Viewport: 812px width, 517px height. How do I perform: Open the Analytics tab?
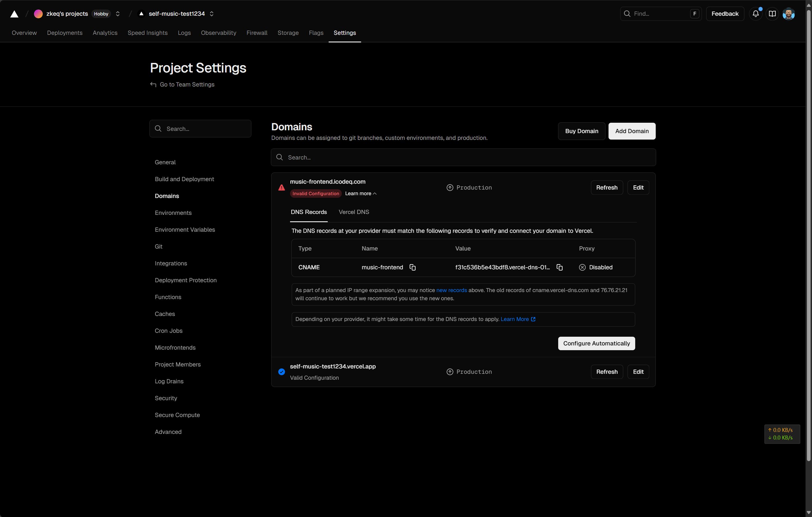click(x=105, y=33)
